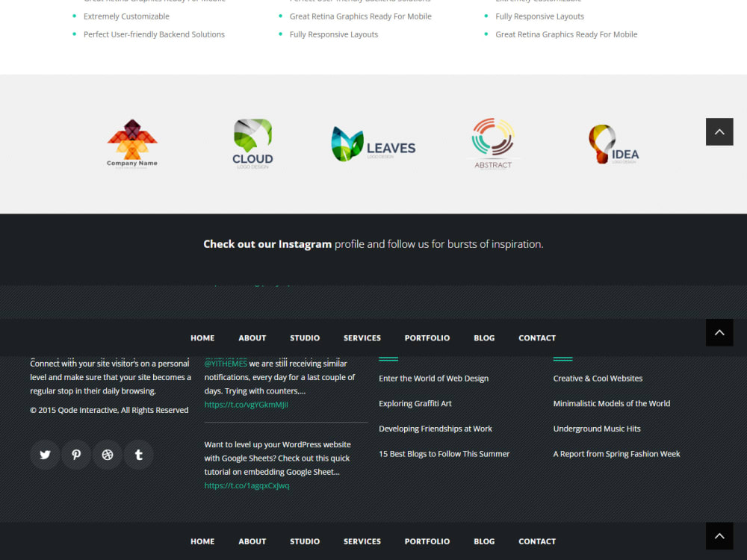The height and width of the screenshot is (560, 747).
Task: Select the IDEA client logo
Action: [613, 143]
